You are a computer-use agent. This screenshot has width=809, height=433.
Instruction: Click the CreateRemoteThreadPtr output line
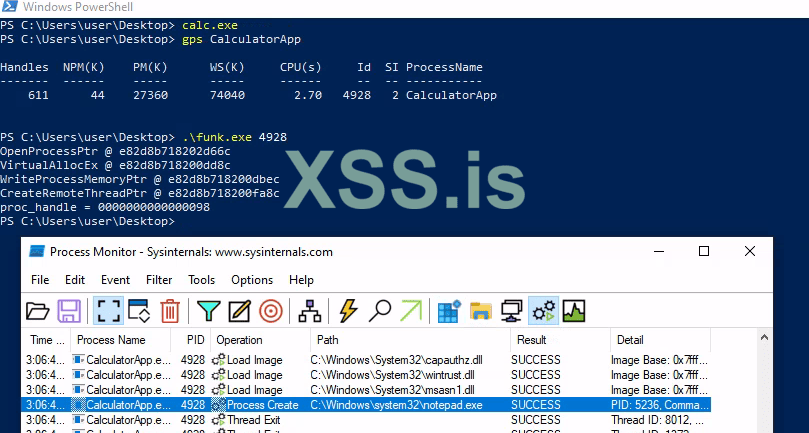[140, 193]
